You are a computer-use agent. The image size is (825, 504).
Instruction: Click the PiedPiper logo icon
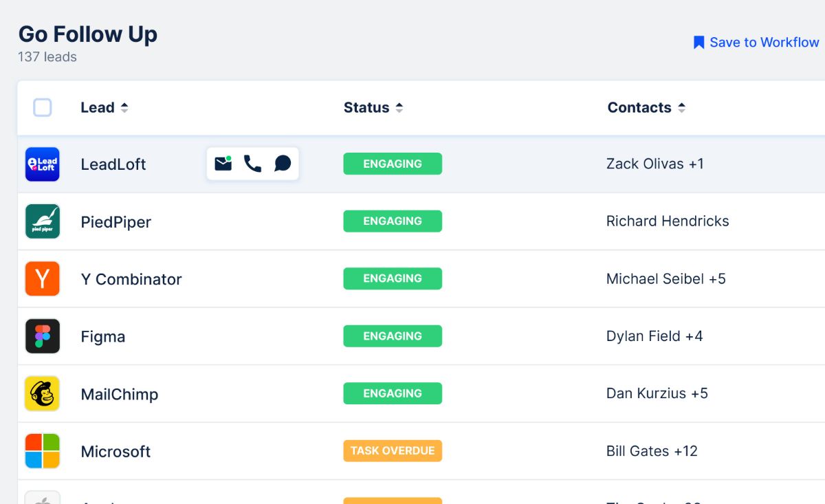click(x=42, y=221)
